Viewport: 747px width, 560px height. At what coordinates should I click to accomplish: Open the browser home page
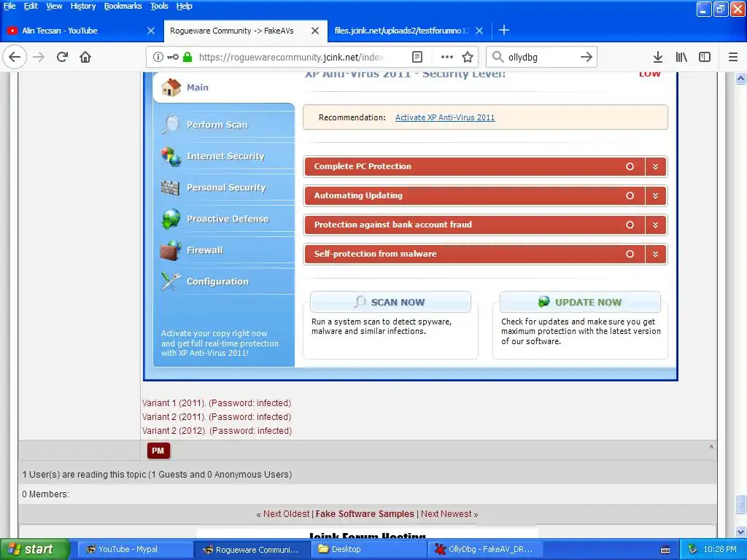click(x=85, y=57)
